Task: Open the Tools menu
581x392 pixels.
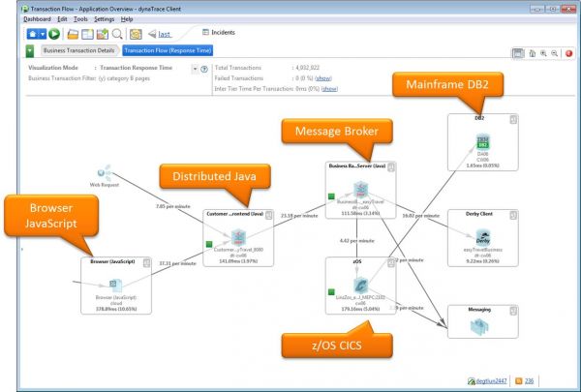Action: click(80, 19)
